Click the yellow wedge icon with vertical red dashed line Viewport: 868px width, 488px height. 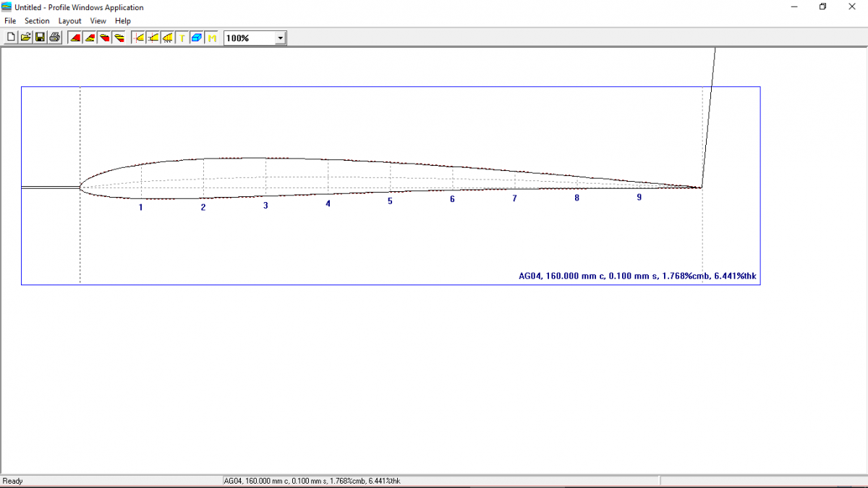(139, 38)
